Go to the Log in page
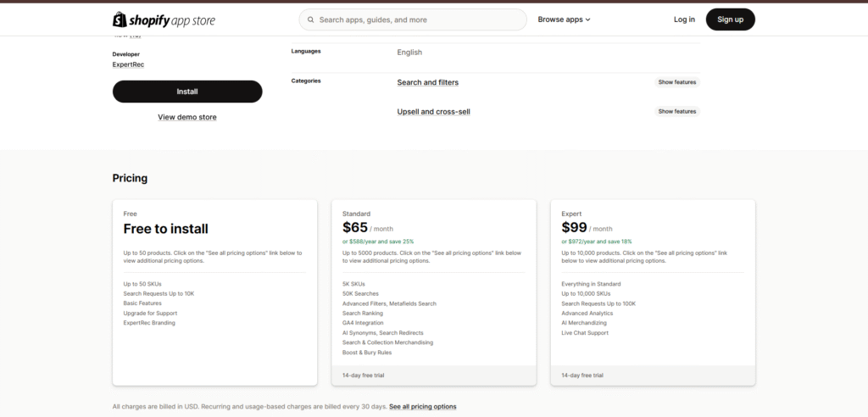868x417 pixels. (x=684, y=19)
